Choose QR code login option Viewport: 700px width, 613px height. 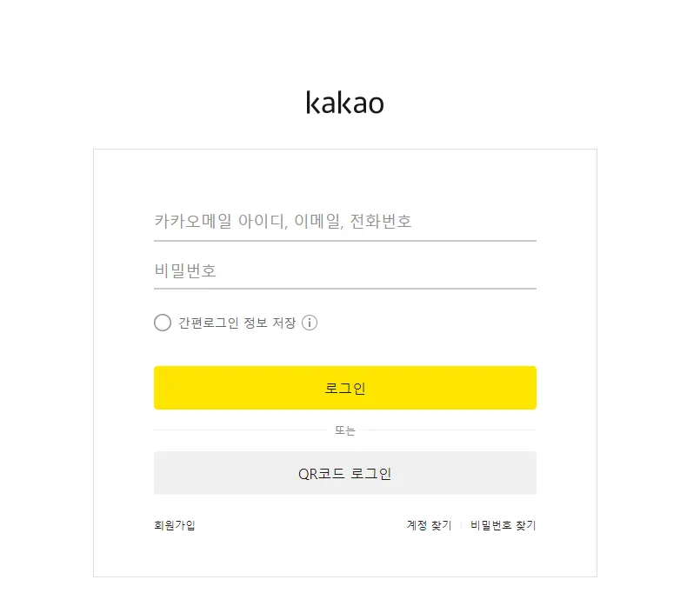344,474
